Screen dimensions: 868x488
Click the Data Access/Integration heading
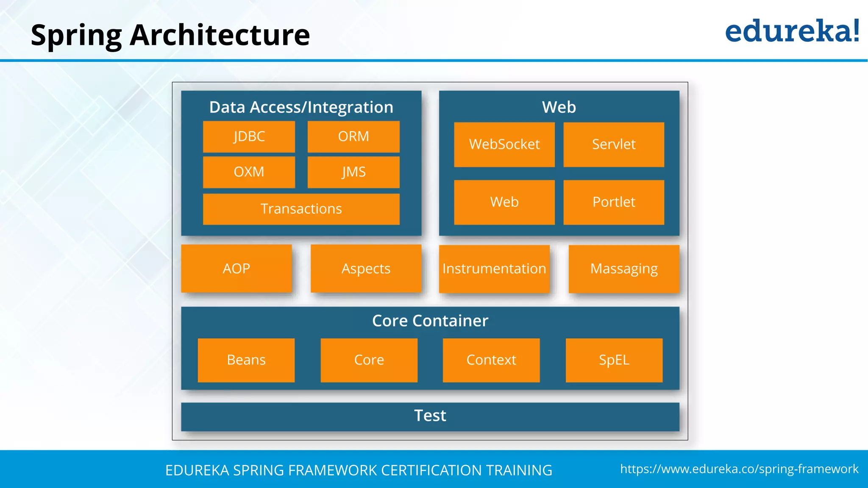point(301,107)
